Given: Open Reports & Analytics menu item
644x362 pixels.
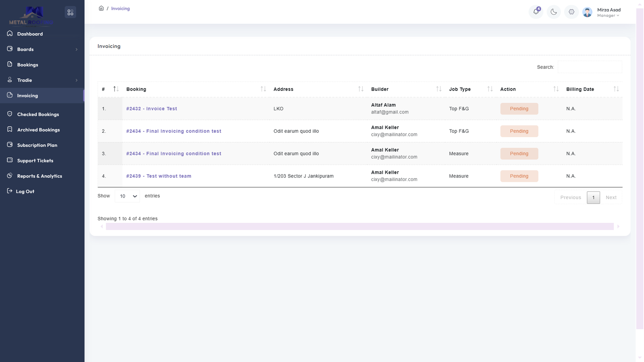Looking at the screenshot, I should pyautogui.click(x=39, y=176).
